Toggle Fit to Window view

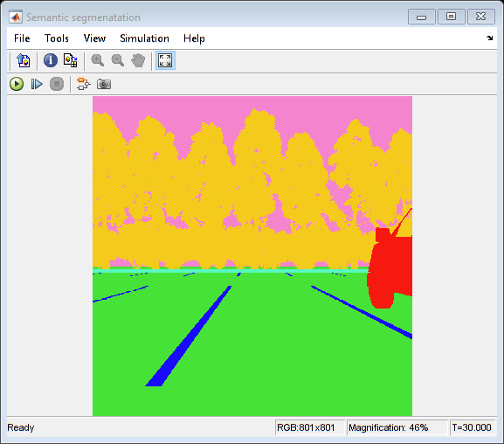(165, 60)
